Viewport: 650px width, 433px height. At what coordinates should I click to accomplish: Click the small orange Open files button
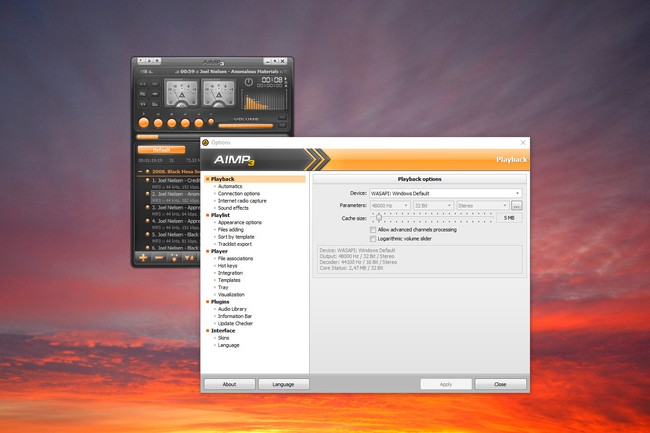tap(211, 121)
